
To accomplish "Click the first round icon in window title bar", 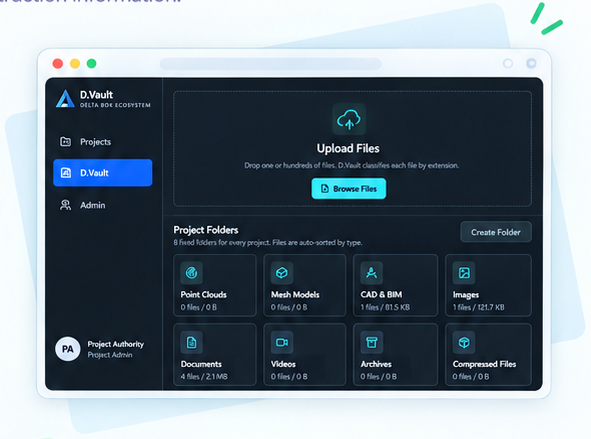I will [x=508, y=63].
